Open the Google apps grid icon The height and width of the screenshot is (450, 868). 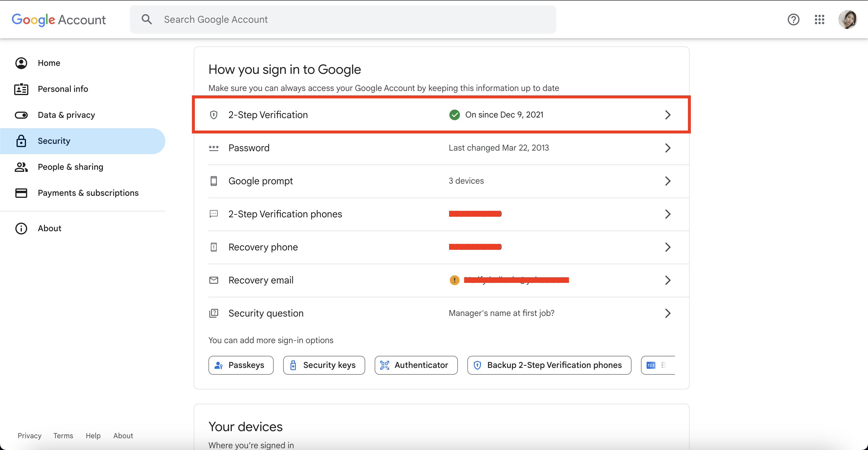820,19
